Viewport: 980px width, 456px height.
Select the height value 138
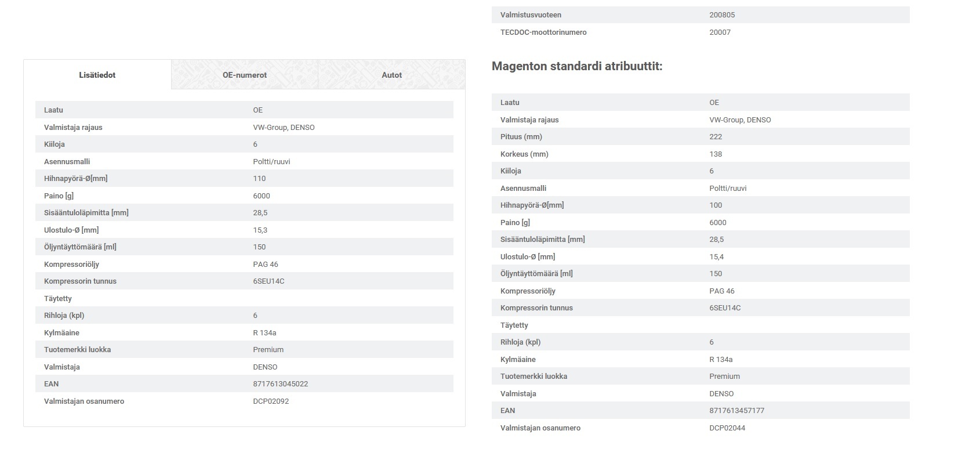click(x=716, y=154)
